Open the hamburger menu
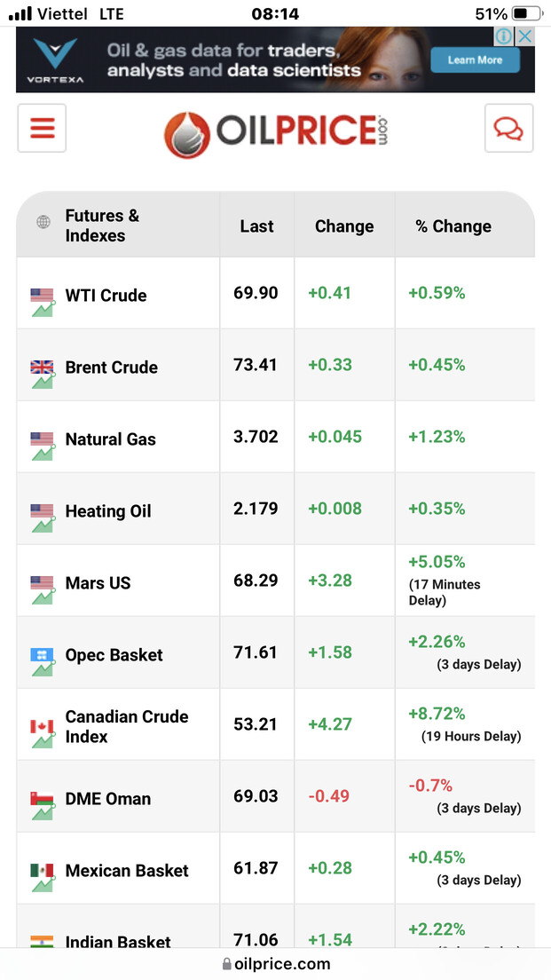 [42, 128]
